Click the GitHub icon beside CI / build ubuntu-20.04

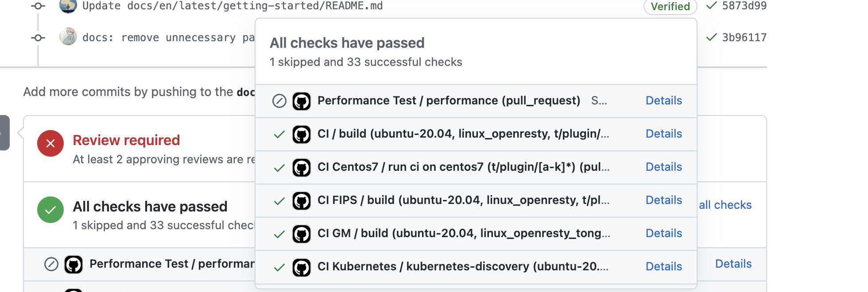tap(302, 134)
